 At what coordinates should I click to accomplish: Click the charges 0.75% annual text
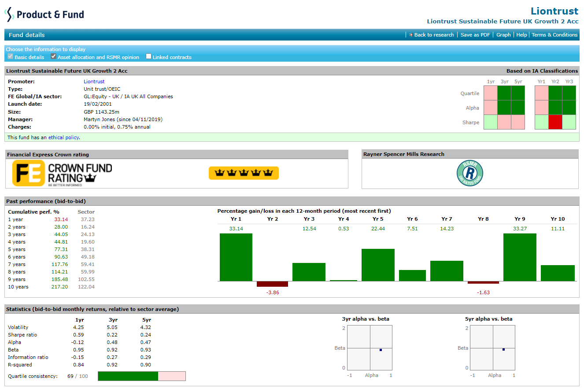[135, 127]
